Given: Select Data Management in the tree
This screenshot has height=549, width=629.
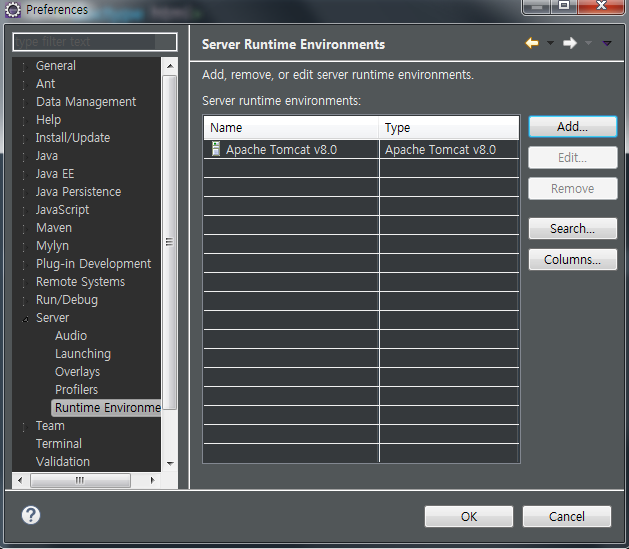Looking at the screenshot, I should (x=86, y=101).
